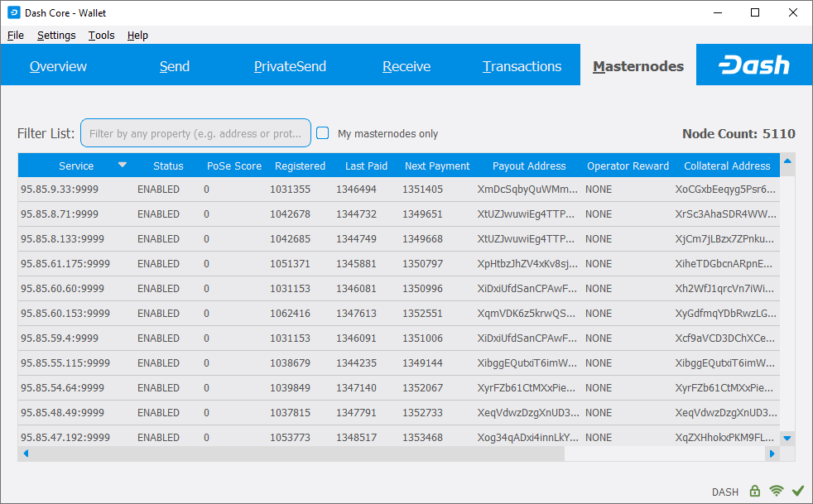Select row with service 95.85.61.175:9999
This screenshot has height=504, width=813.
[399, 264]
